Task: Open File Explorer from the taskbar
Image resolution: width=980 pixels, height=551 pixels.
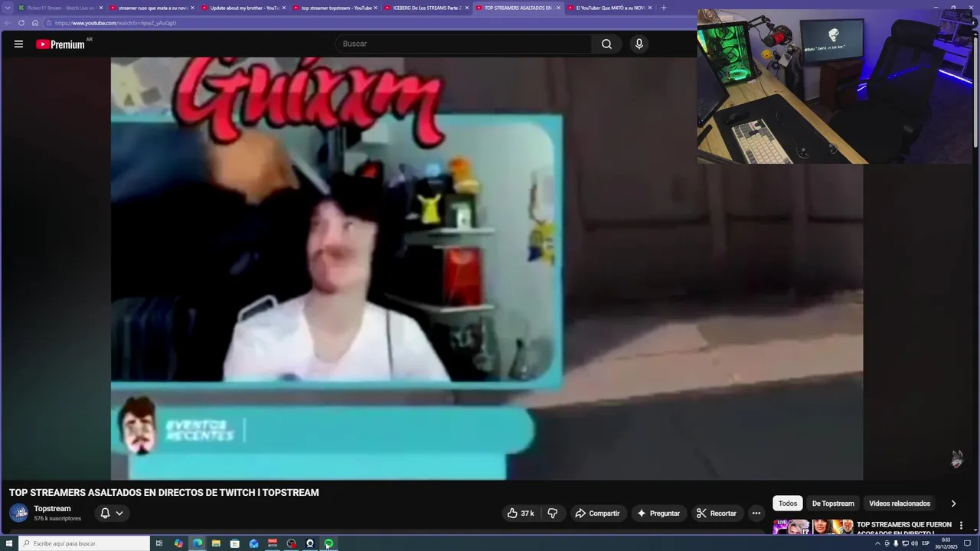Action: 216,543
